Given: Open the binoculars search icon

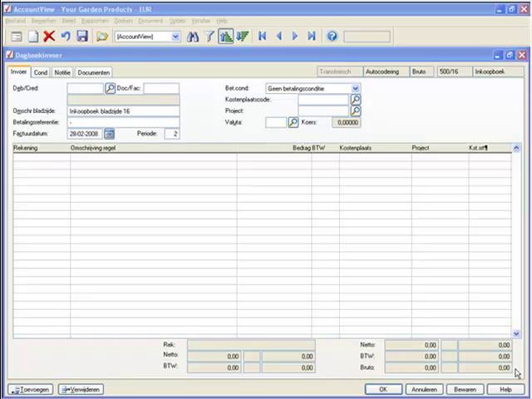Looking at the screenshot, I should click(x=193, y=37).
